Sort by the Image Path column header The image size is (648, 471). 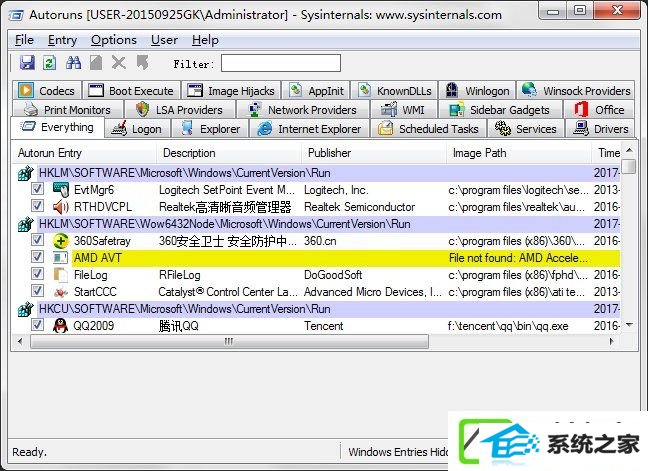coord(519,153)
